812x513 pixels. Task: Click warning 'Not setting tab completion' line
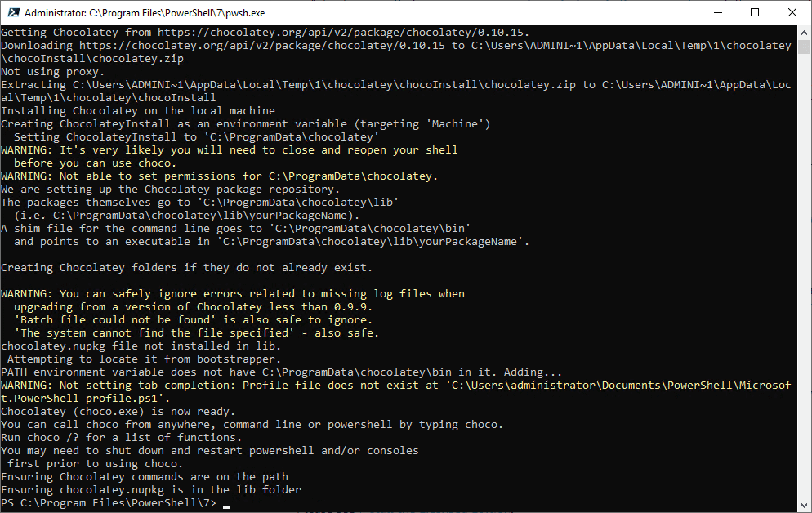(x=396, y=391)
